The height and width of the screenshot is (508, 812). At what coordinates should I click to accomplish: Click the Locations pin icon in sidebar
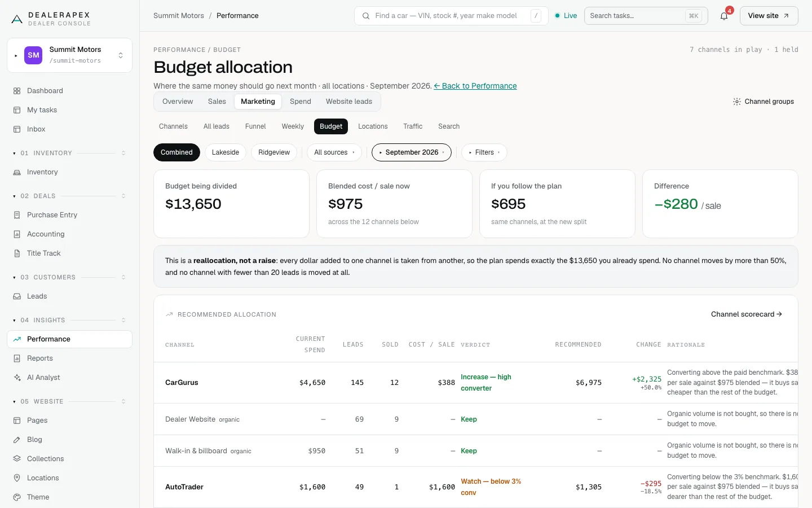[17, 478]
